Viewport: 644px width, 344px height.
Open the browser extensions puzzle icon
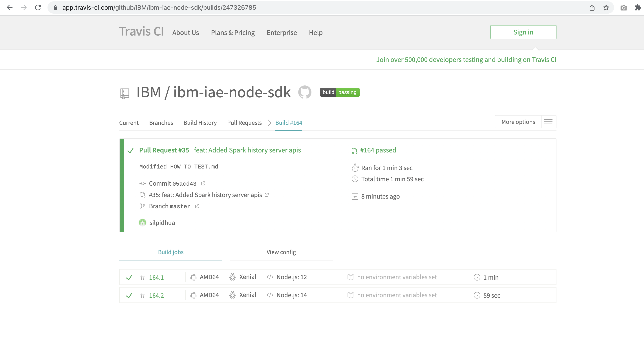tap(638, 7)
